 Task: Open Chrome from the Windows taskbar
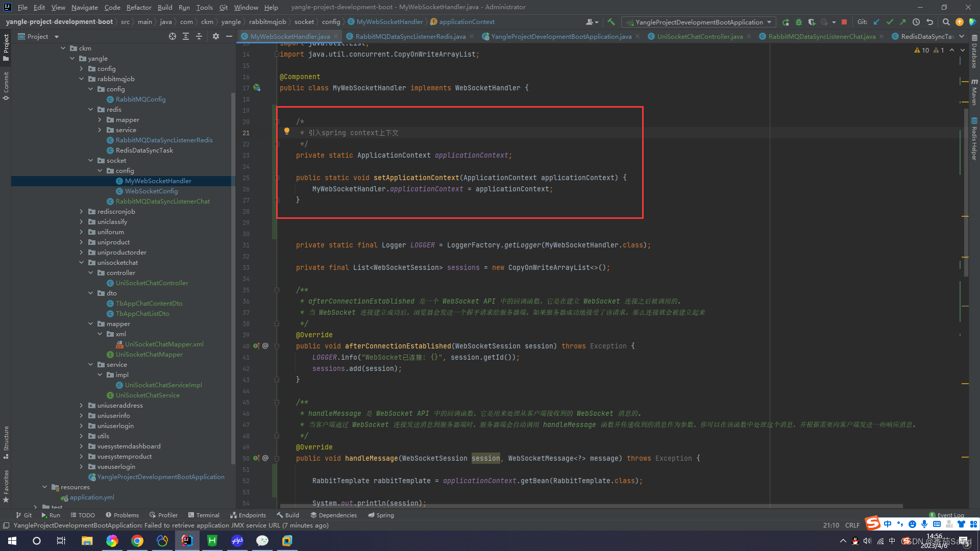pos(137,541)
